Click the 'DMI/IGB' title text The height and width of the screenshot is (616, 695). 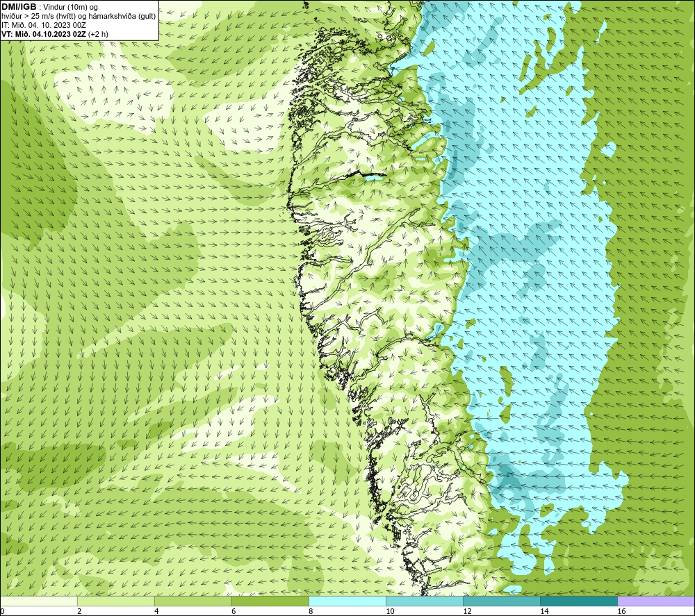point(19,7)
